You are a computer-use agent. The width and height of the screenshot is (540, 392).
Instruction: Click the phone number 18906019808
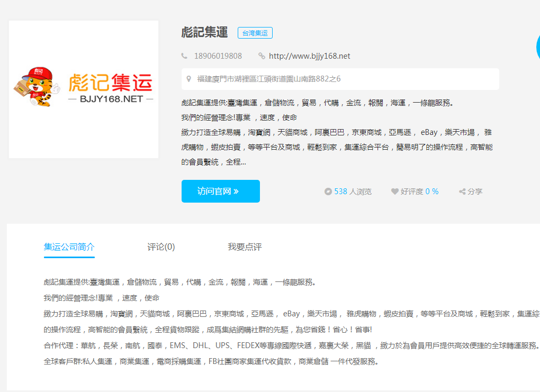(218, 56)
